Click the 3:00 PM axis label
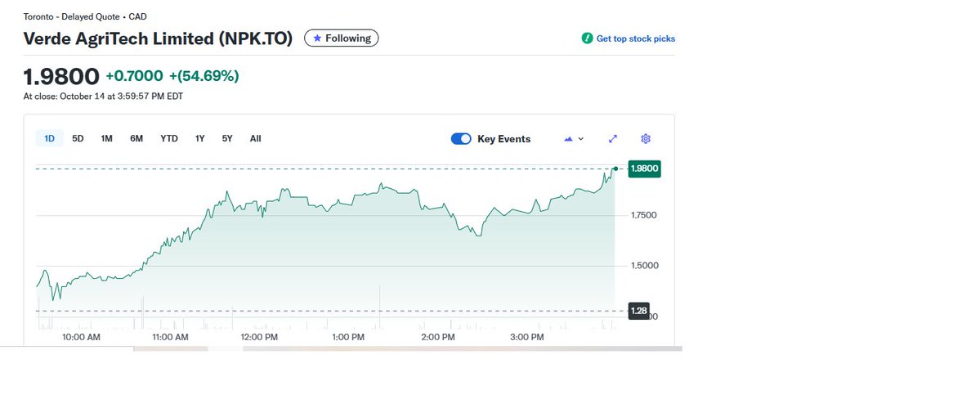The image size is (980, 395). [527, 338]
